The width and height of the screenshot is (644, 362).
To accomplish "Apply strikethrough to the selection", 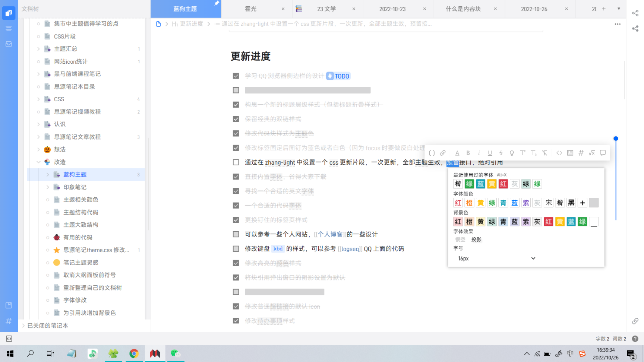I will (x=501, y=153).
